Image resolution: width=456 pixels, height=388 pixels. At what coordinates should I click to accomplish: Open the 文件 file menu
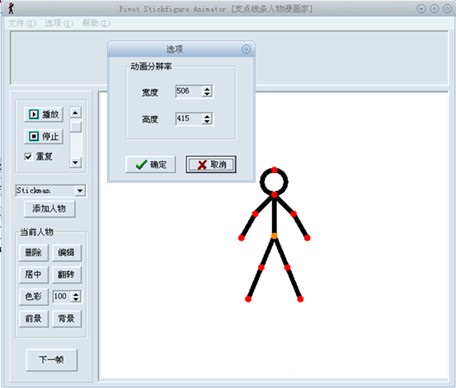pyautogui.click(x=22, y=23)
